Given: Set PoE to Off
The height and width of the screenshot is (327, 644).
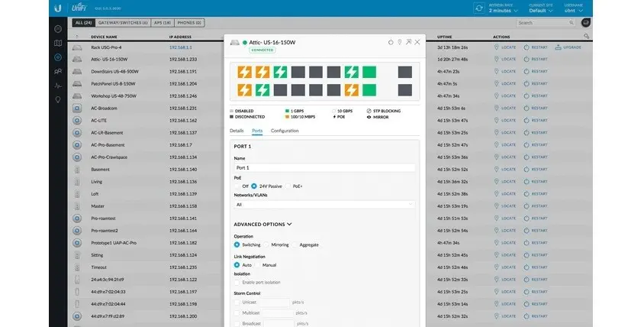Looking at the screenshot, I should [237, 186].
